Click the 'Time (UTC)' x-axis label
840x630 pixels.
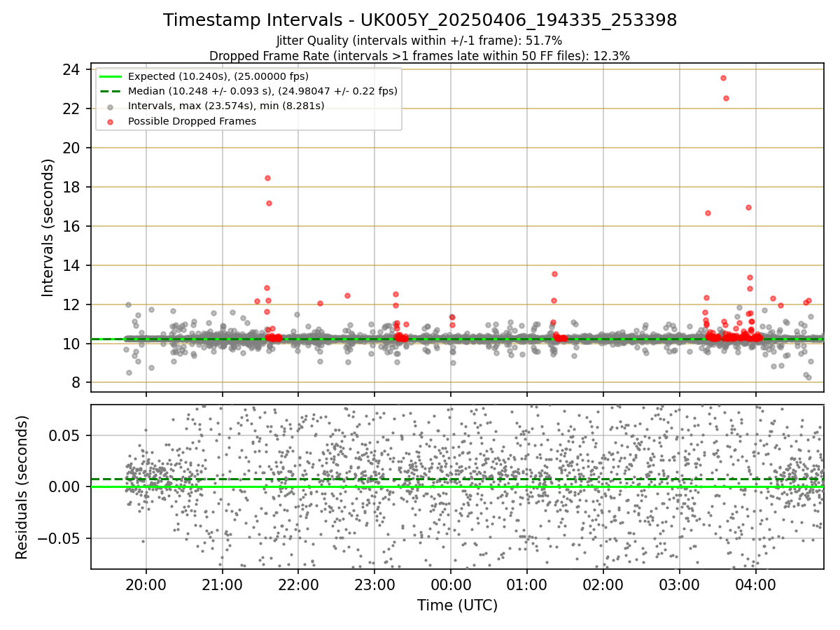tap(457, 605)
